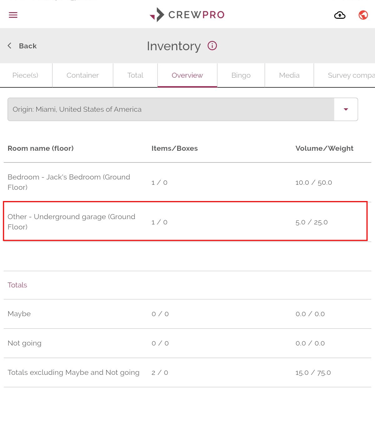This screenshot has height=422, width=375.
Task: Switch to the Piece(s) tab
Action: 26,75
